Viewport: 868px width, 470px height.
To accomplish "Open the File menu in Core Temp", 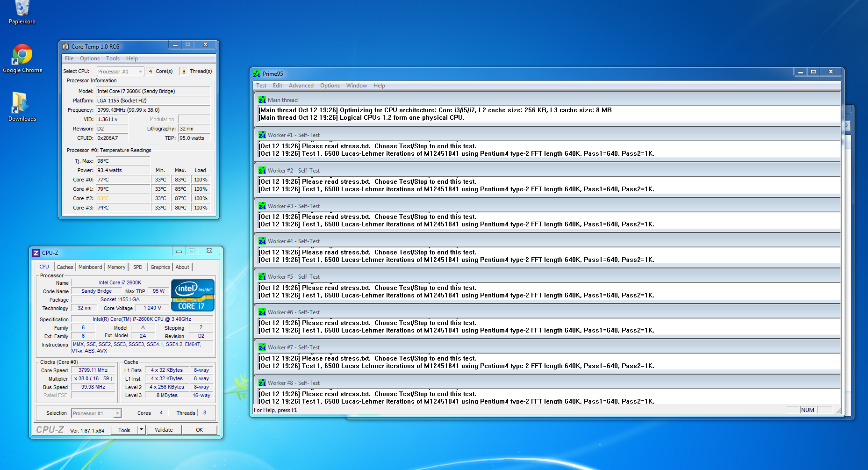I will pos(69,58).
